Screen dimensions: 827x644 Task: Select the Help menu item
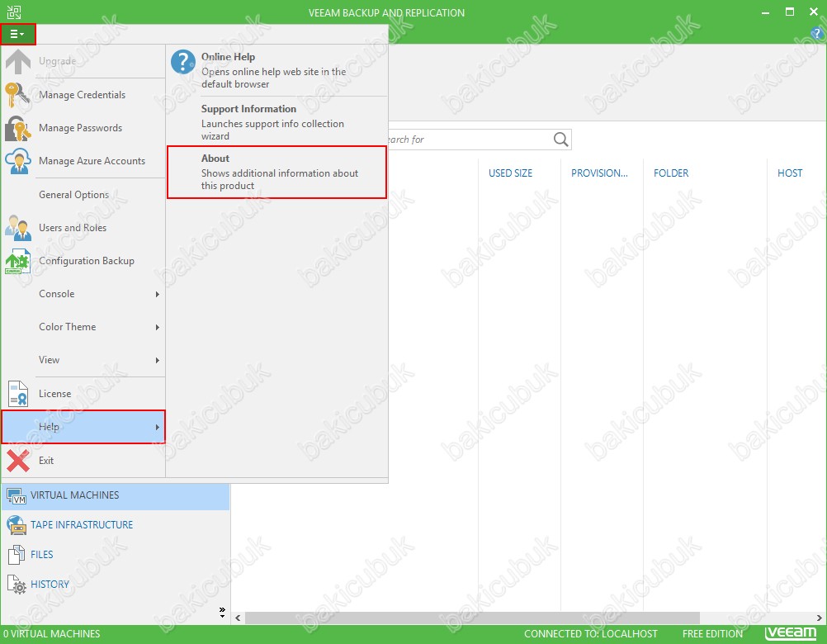(x=83, y=427)
